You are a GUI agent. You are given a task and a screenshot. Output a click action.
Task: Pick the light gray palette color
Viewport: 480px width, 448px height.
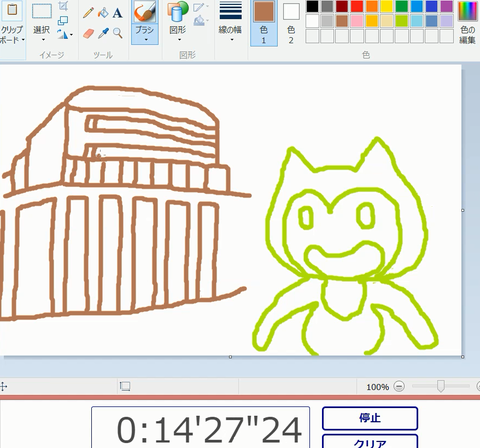[x=327, y=21]
